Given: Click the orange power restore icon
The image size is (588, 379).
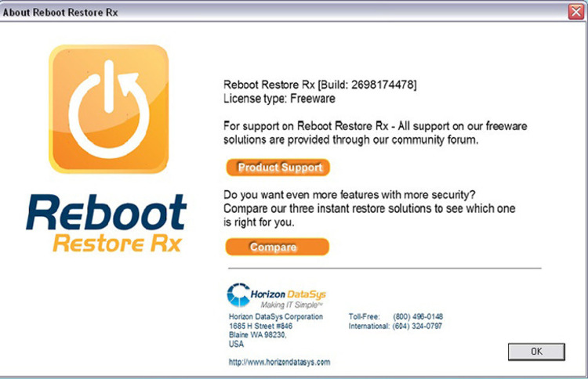Looking at the screenshot, I should coord(109,109).
